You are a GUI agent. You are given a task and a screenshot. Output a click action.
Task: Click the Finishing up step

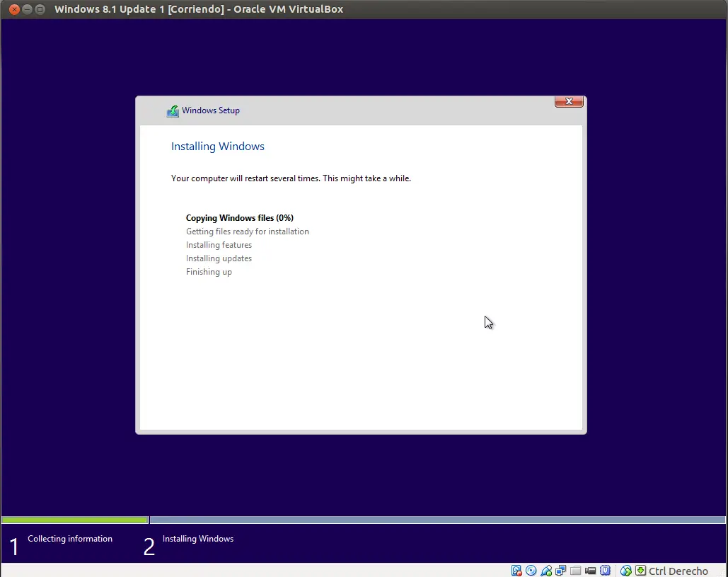coord(209,272)
